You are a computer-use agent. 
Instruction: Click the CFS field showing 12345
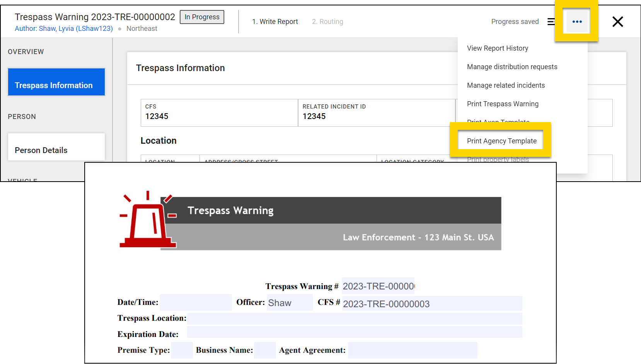[x=219, y=112]
